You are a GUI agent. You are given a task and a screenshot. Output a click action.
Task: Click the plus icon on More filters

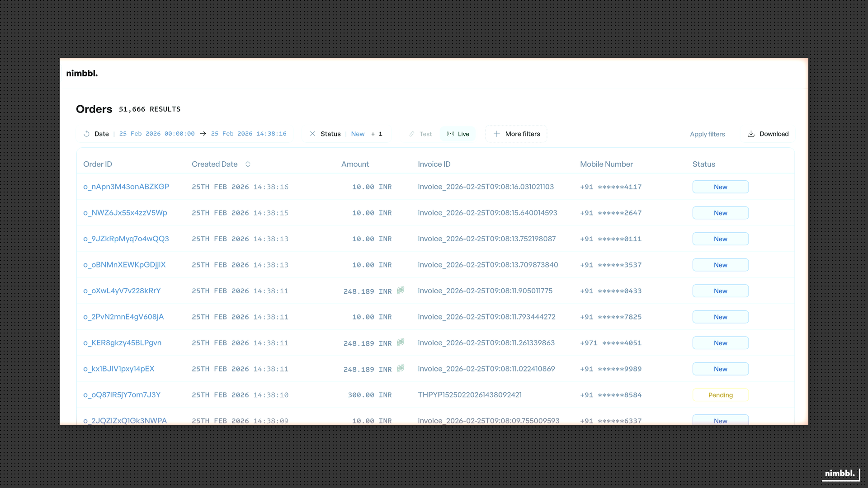coord(497,134)
